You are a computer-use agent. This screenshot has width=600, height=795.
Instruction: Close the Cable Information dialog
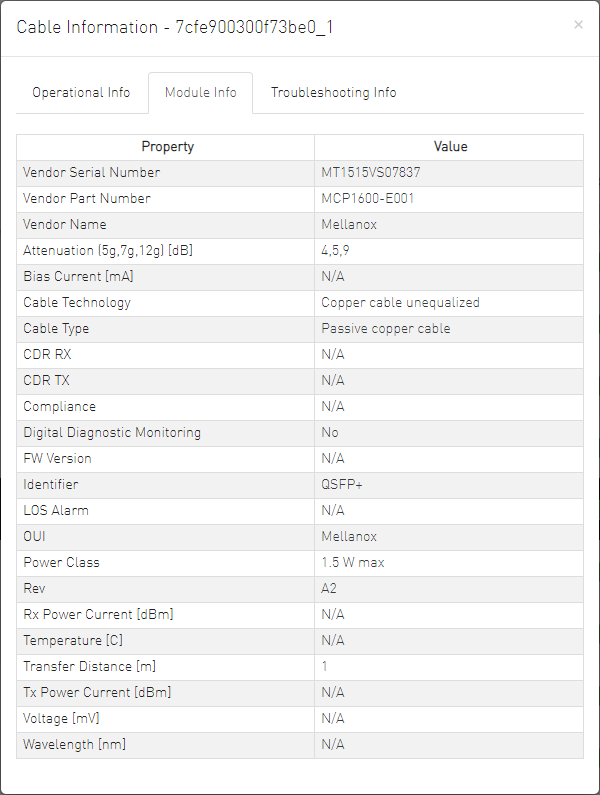coord(578,25)
